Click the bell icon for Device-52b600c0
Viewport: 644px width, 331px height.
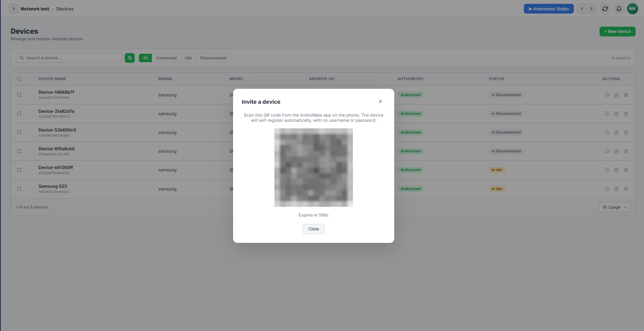click(x=607, y=132)
